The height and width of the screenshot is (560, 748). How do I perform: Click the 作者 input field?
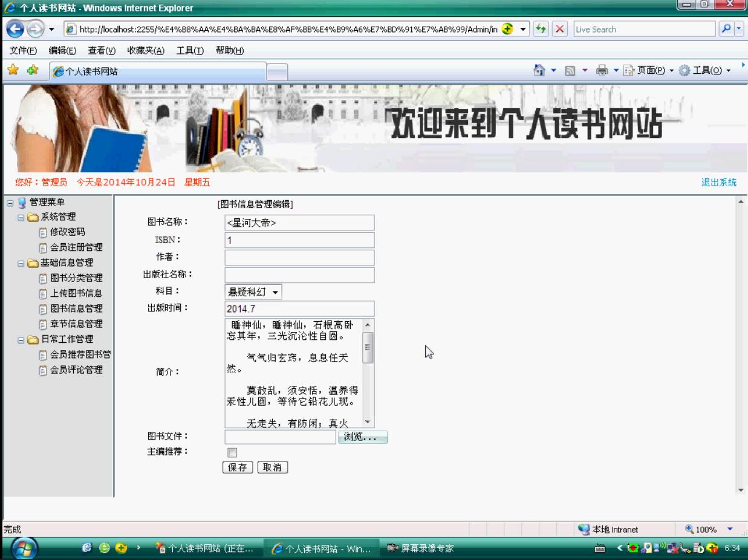click(x=299, y=258)
